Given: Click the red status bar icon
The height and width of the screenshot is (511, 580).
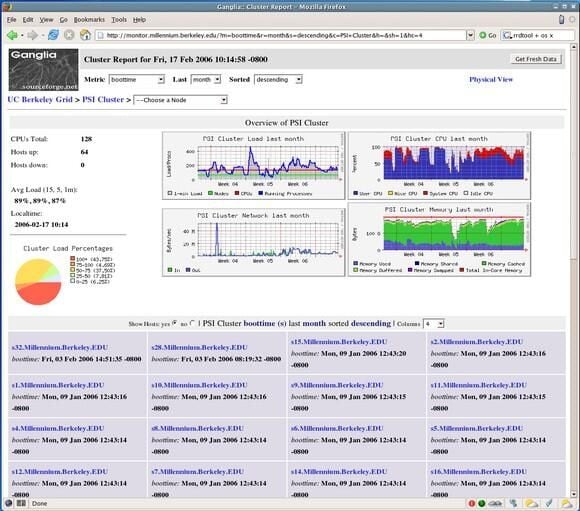Looking at the screenshot, I should pyautogui.click(x=472, y=503).
